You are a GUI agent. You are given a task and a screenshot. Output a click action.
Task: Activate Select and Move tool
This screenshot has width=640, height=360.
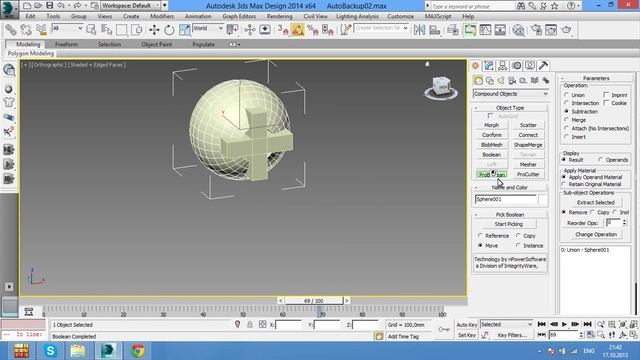tap(154, 29)
